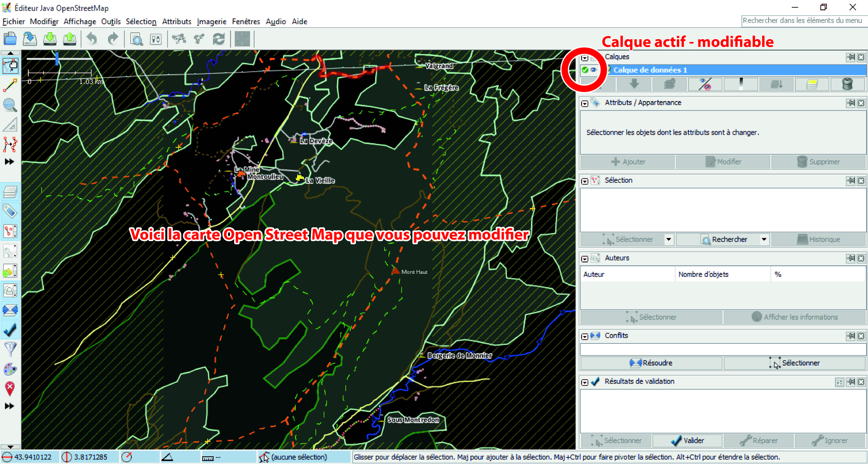Click the green Upload data arrow icon
Screen dimensions: 868x464
click(x=70, y=39)
